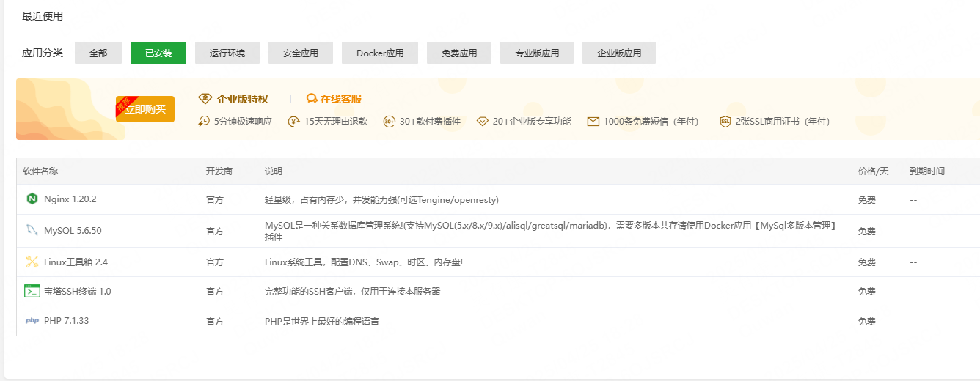Click the MySQL description text
The width and height of the screenshot is (980, 381).
[x=551, y=231]
